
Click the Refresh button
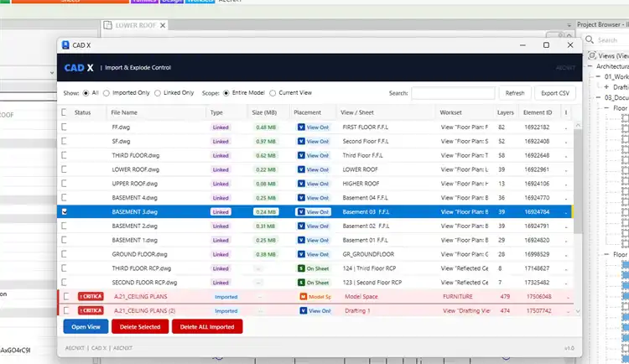coord(515,93)
